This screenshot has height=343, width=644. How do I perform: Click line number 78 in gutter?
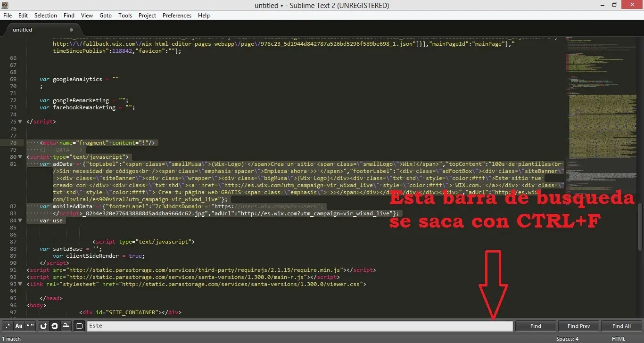[x=13, y=143]
